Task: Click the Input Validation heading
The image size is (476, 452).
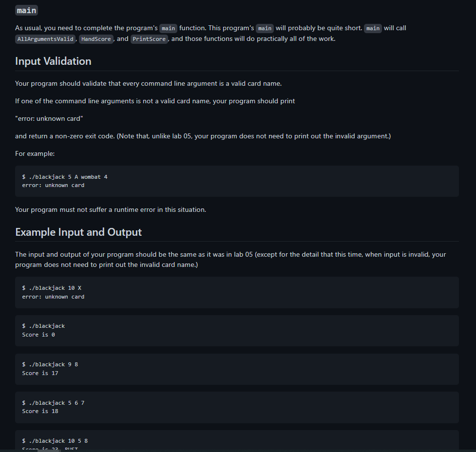Action: 53,61
